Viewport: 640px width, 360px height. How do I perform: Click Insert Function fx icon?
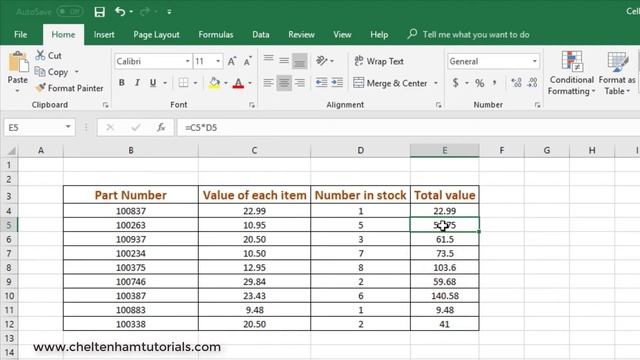point(161,127)
